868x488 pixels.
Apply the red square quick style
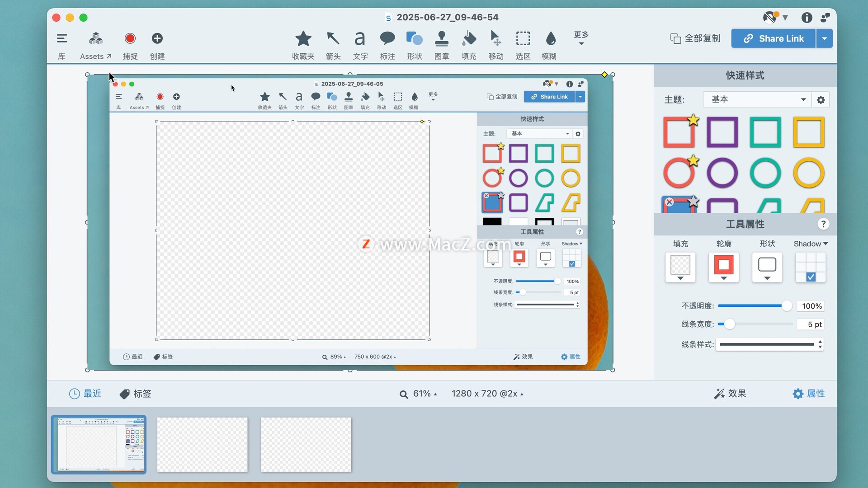[x=679, y=132]
